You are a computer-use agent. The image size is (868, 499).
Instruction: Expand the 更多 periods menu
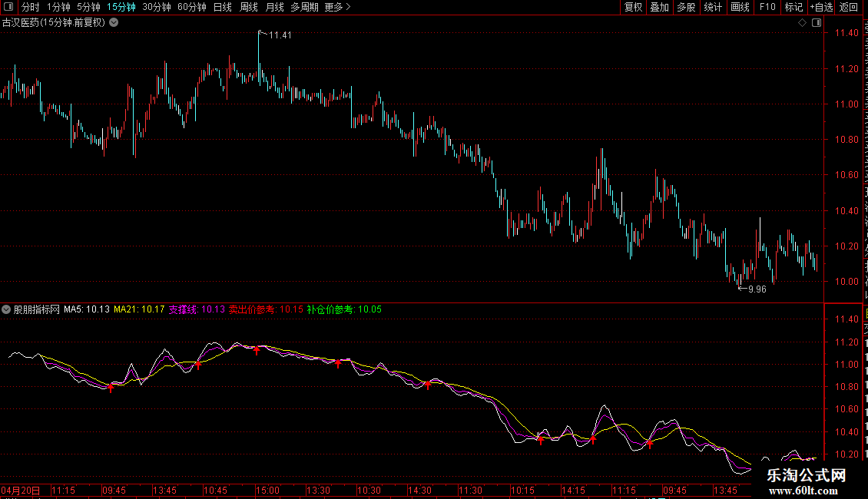pyautogui.click(x=337, y=7)
